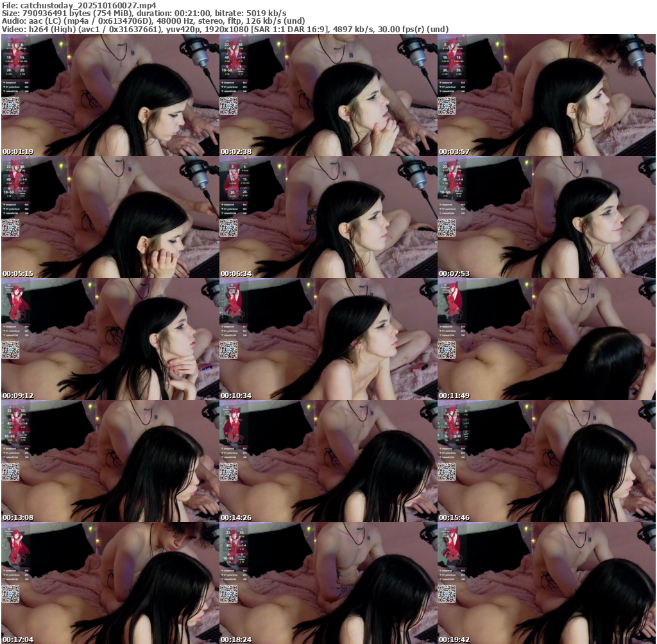This screenshot has height=644, width=657.
Task: Select the thumbnail timestamped 00:03:57
Action: pyautogui.click(x=547, y=95)
